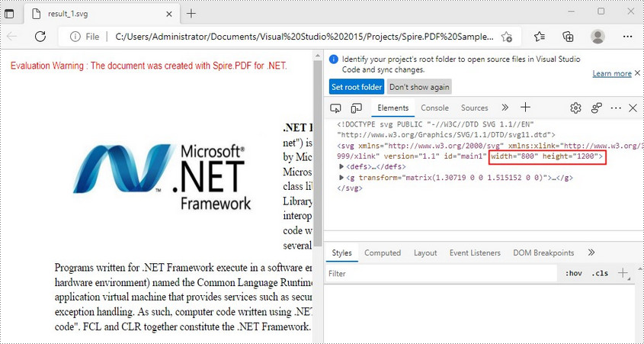
Task: Open the Layout tab
Action: pyautogui.click(x=425, y=253)
